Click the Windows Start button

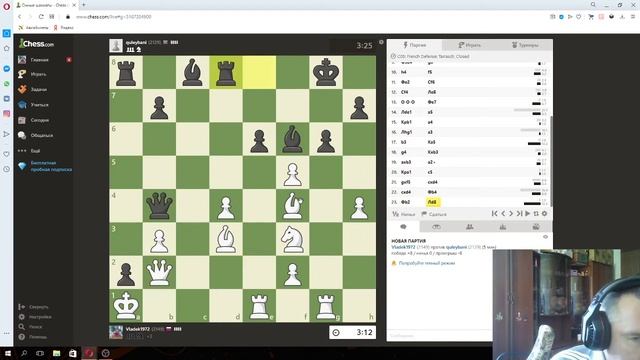click(7, 353)
